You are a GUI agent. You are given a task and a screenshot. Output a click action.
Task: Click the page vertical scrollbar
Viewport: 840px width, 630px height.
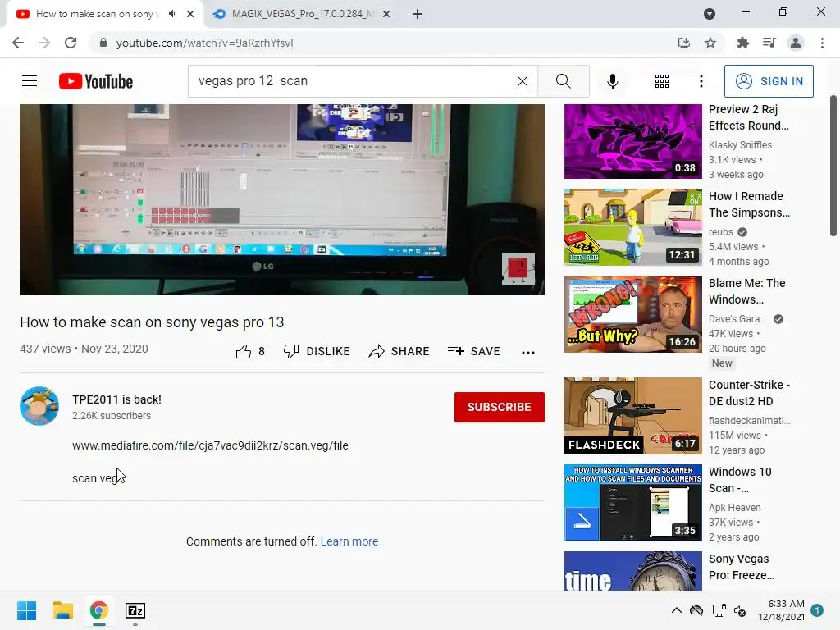[833, 166]
